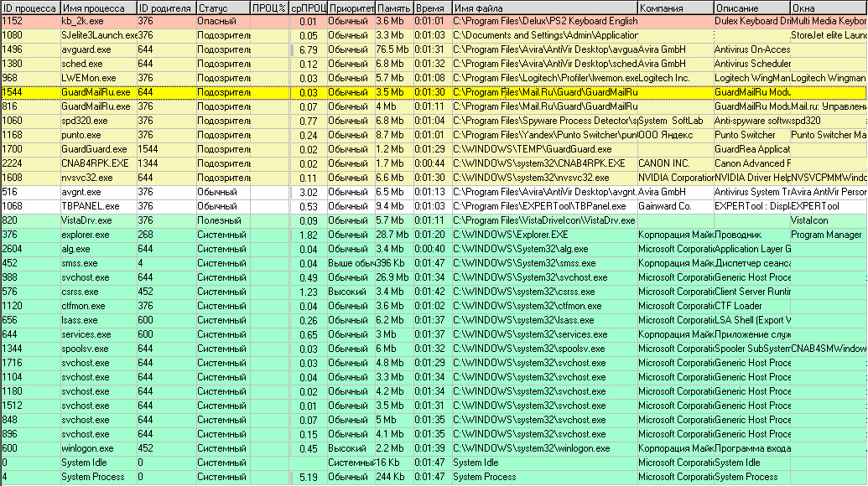Click the 6.79 average CPU value of avguard.exe
Image resolution: width=868 pixels, height=486 pixels.
click(309, 49)
